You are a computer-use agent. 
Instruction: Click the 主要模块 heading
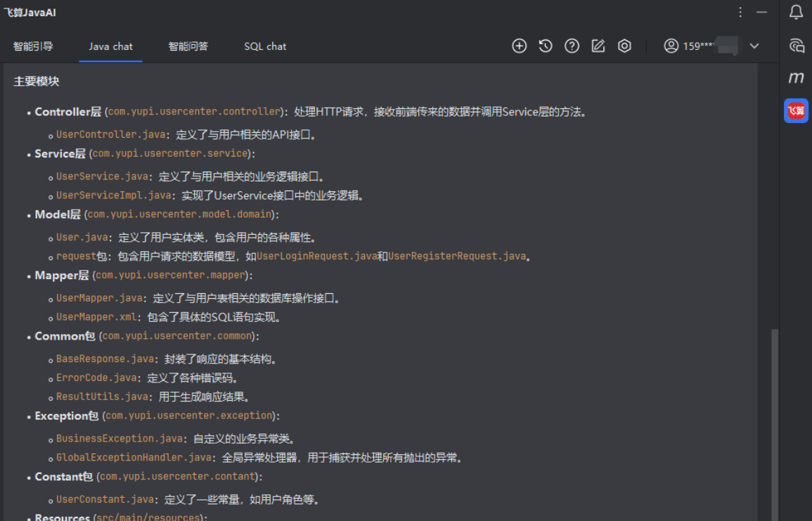click(37, 82)
